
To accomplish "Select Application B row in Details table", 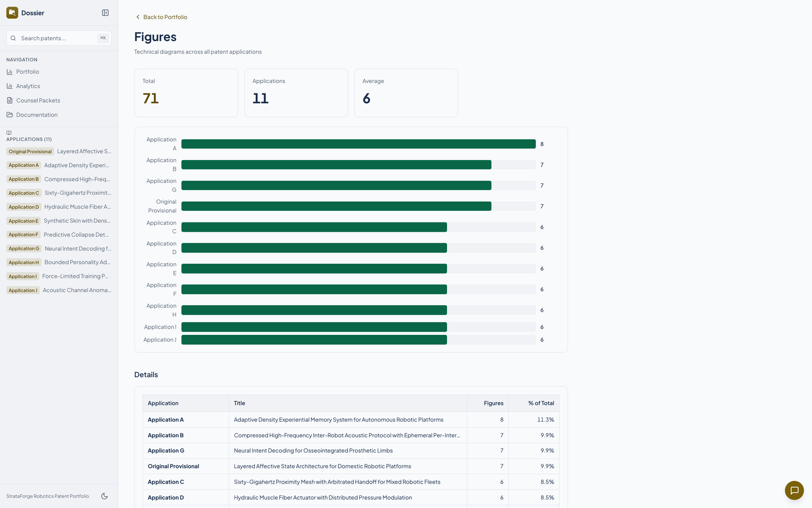I will pos(351,435).
